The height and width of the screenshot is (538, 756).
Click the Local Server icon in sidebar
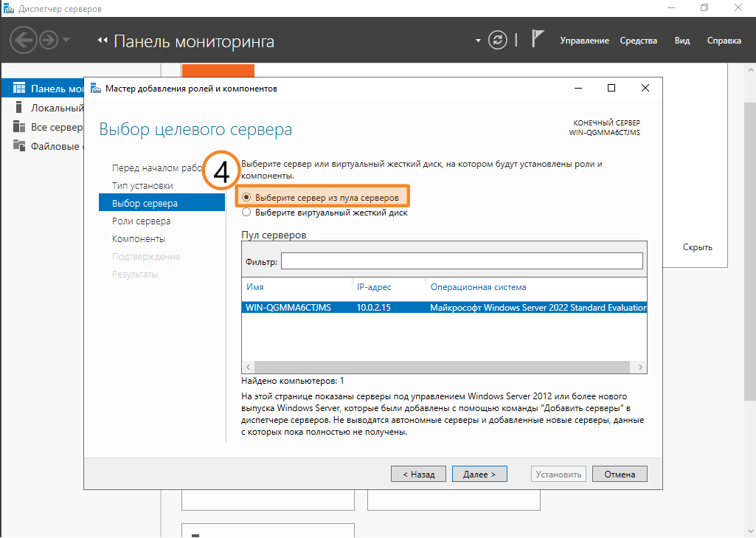click(x=19, y=108)
